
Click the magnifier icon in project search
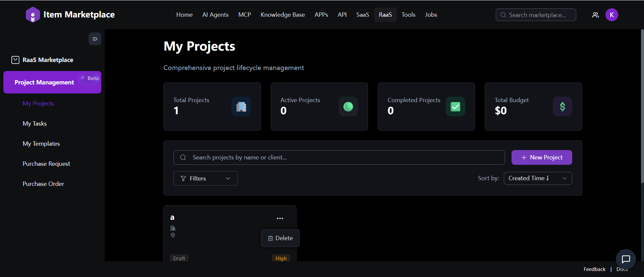[183, 157]
